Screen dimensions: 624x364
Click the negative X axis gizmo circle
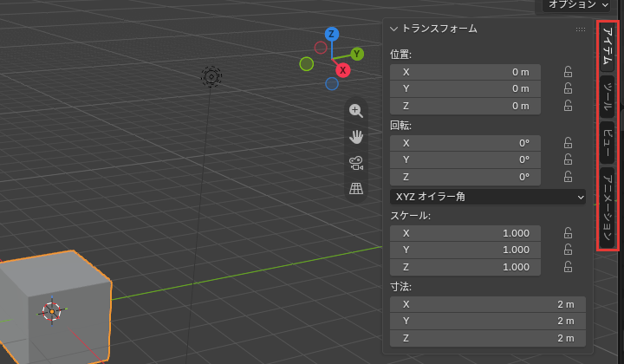coord(321,48)
